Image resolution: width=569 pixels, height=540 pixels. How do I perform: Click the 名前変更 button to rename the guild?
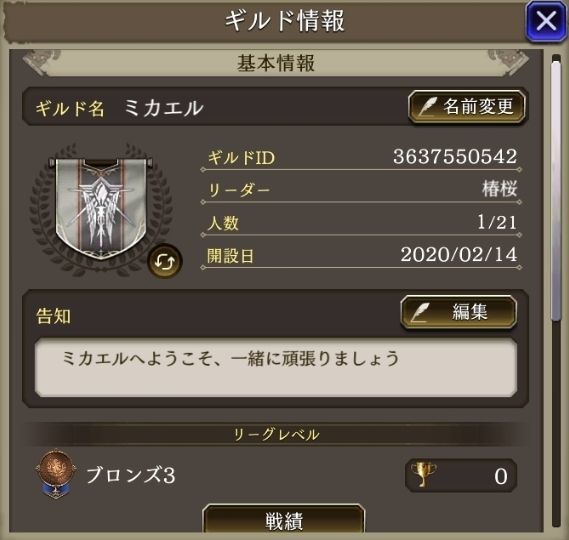click(x=467, y=107)
